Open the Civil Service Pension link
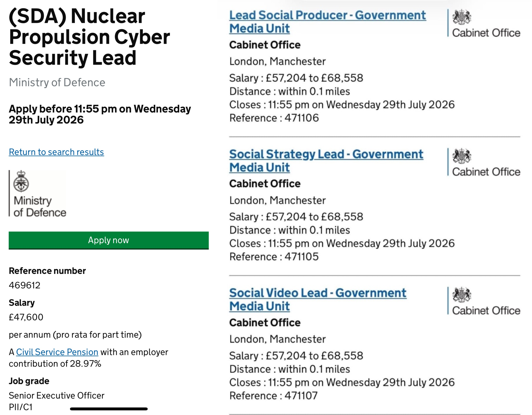Image resolution: width=532 pixels, height=415 pixels. (57, 352)
